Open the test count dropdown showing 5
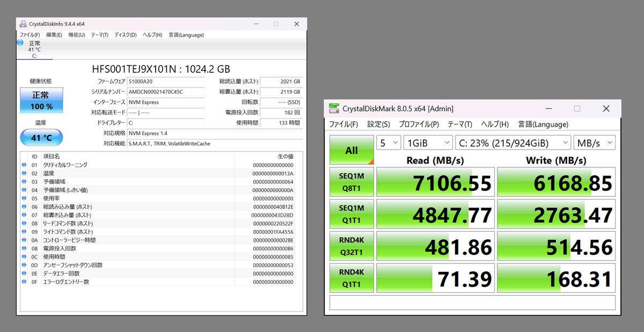This screenshot has width=644, height=332. click(x=389, y=143)
